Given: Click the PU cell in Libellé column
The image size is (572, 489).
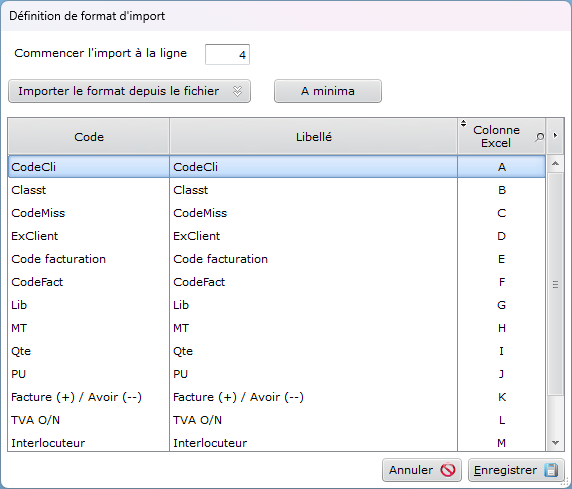Looking at the screenshot, I should pyautogui.click(x=313, y=374).
